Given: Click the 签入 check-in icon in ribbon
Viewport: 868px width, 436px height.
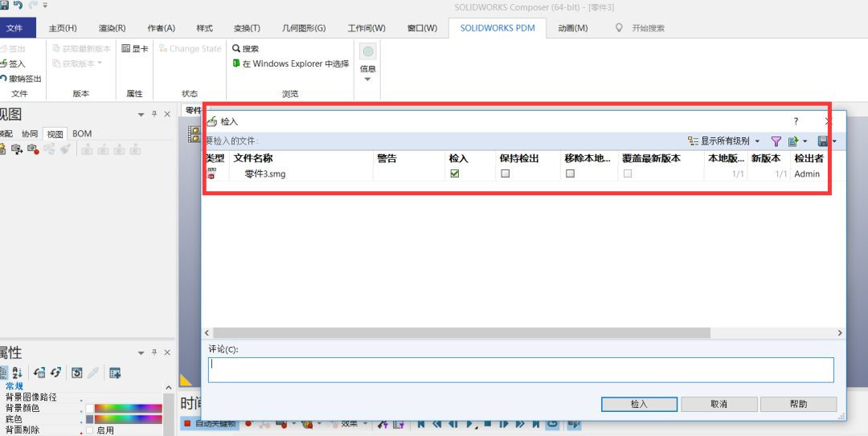Looking at the screenshot, I should [x=3, y=63].
